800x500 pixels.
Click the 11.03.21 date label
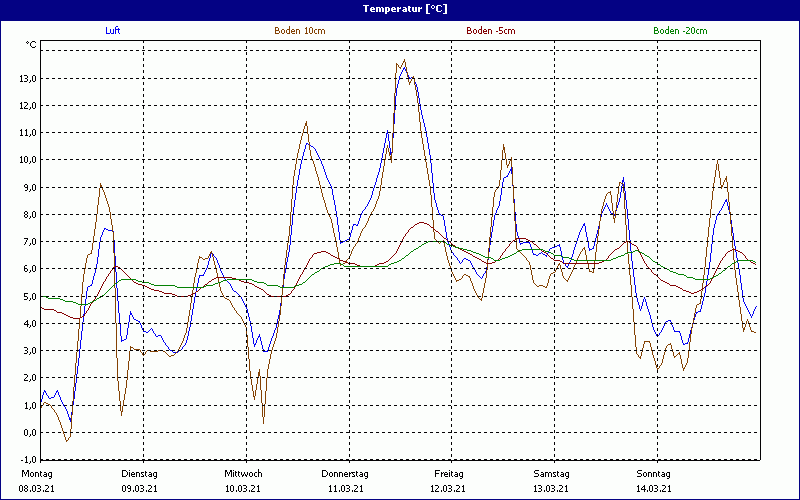[x=345, y=489]
